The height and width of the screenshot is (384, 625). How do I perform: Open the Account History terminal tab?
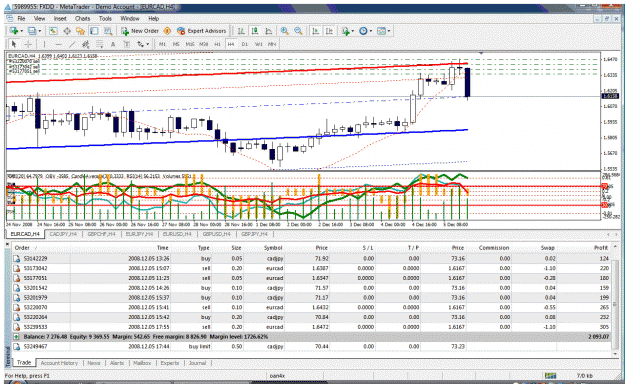click(x=59, y=363)
